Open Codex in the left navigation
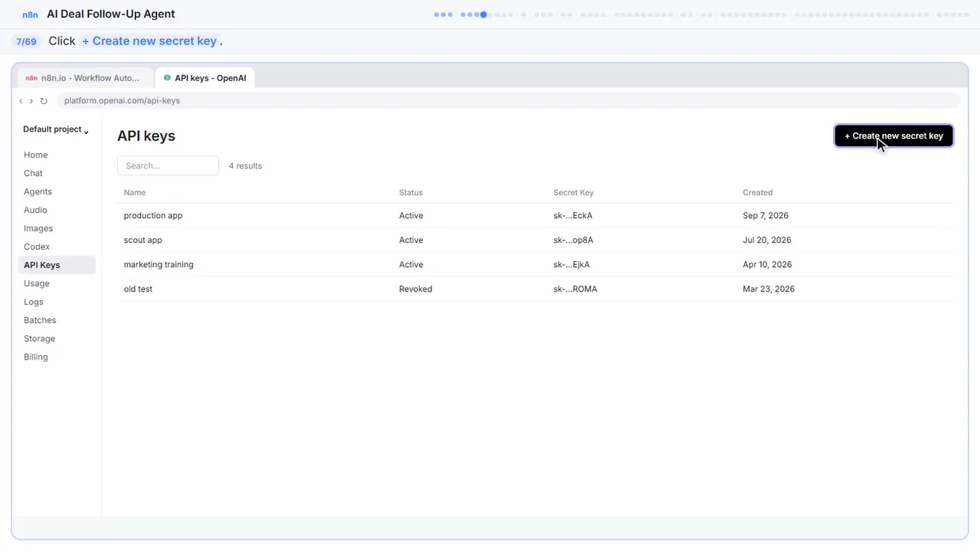The width and height of the screenshot is (980, 551). (37, 247)
